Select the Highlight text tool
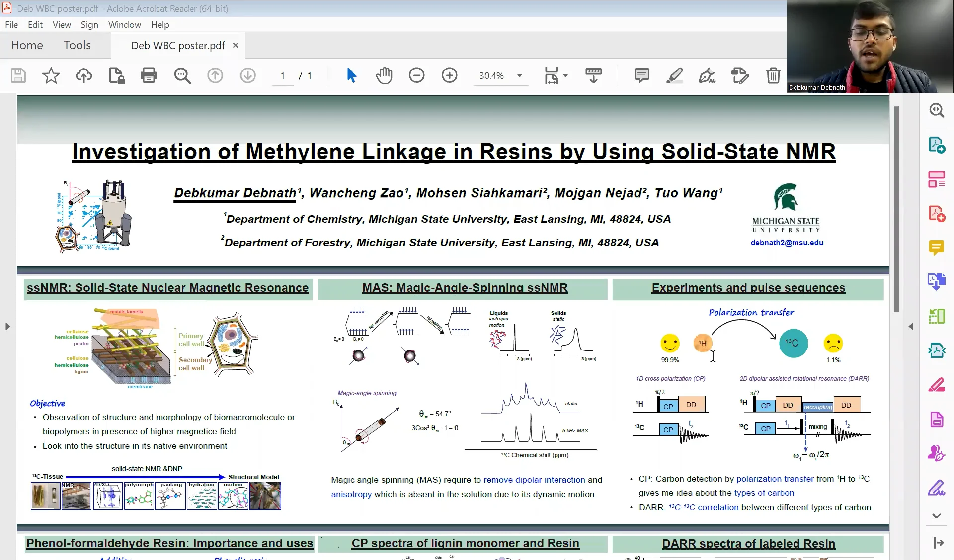954x560 pixels. 674,75
